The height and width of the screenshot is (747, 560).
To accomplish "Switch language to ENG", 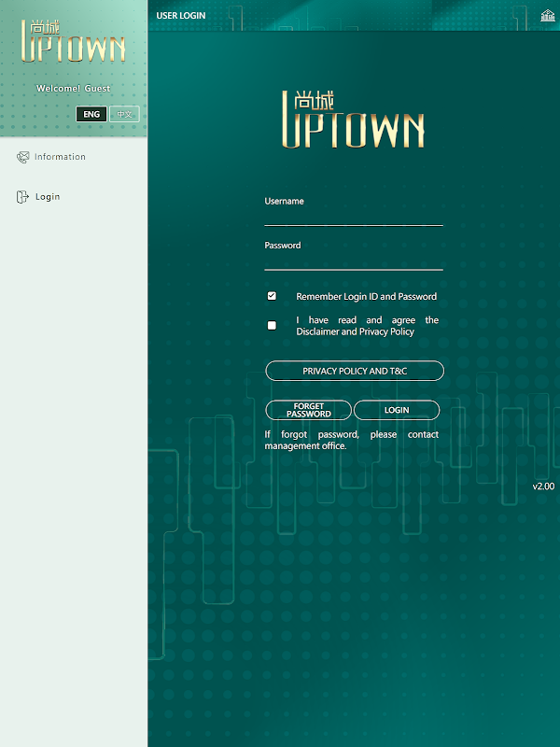I will [x=91, y=114].
